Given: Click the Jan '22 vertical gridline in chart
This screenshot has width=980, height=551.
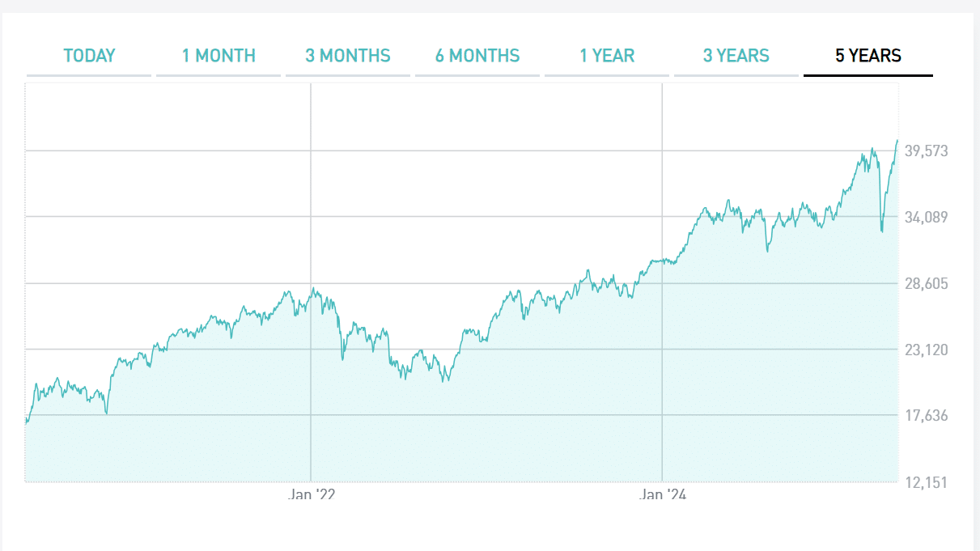Looking at the screenshot, I should tap(311, 202).
